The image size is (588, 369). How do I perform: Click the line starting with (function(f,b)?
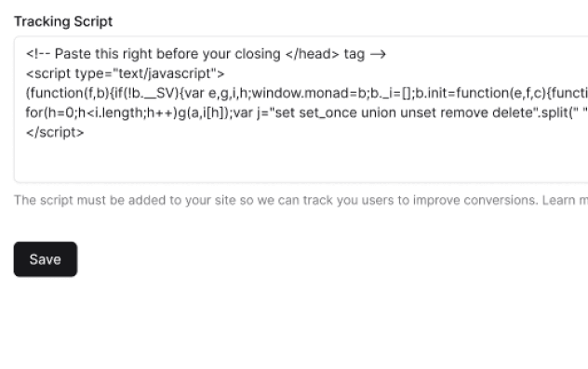coord(307,93)
